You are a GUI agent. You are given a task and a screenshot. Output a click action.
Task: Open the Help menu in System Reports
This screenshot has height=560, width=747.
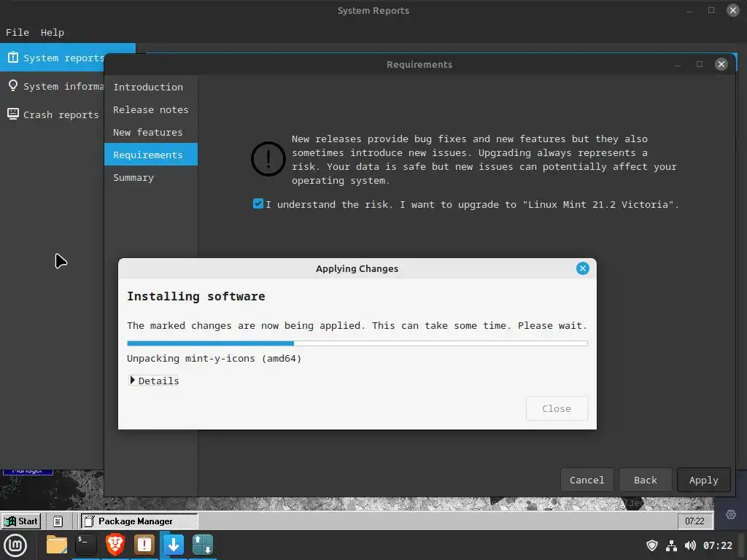(x=53, y=32)
